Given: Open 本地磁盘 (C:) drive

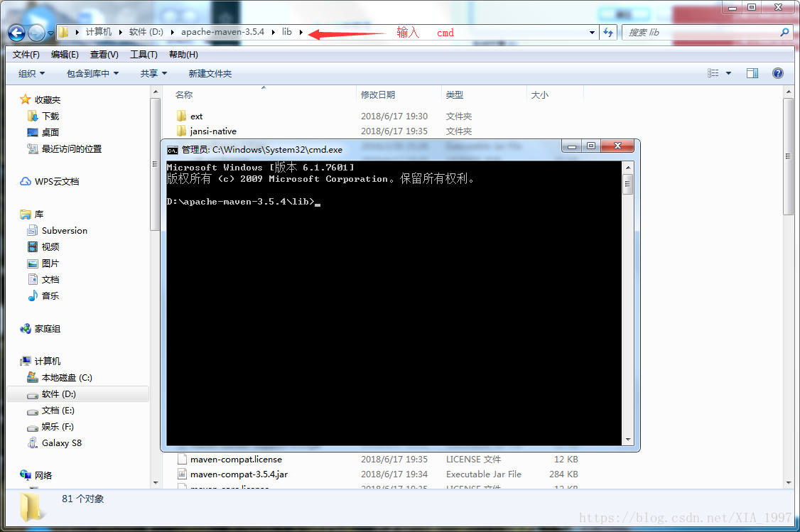Looking at the screenshot, I should pyautogui.click(x=66, y=377).
